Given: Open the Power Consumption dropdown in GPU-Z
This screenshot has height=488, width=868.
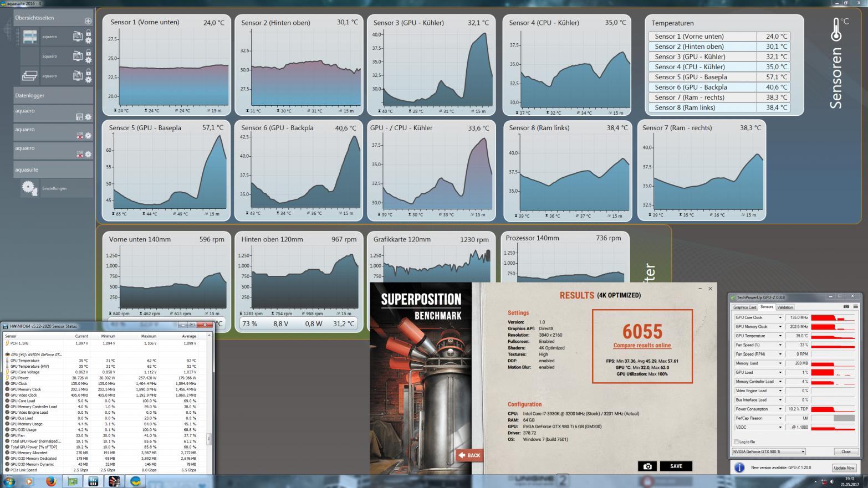Looking at the screenshot, I should pos(780,409).
